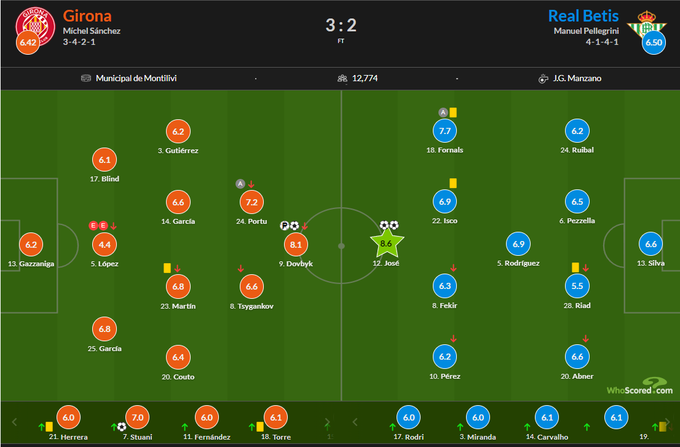
Task: Select substitute Stuani's 7.0 rating
Action: pos(138,418)
